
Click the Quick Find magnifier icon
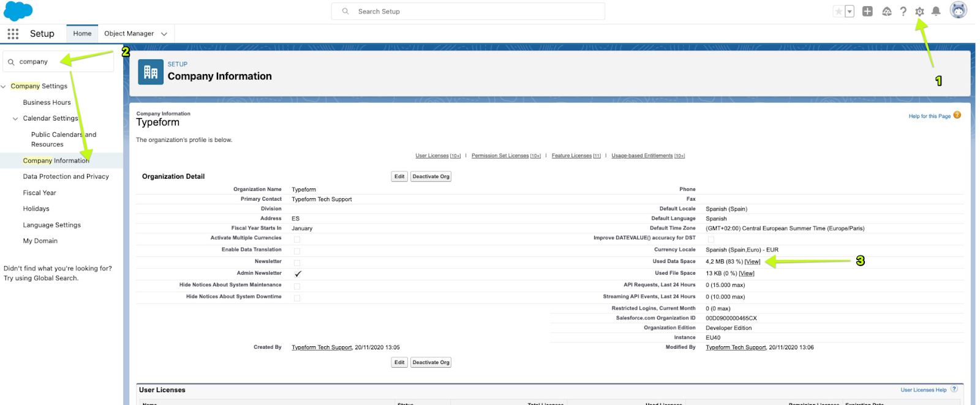pyautogui.click(x=11, y=62)
